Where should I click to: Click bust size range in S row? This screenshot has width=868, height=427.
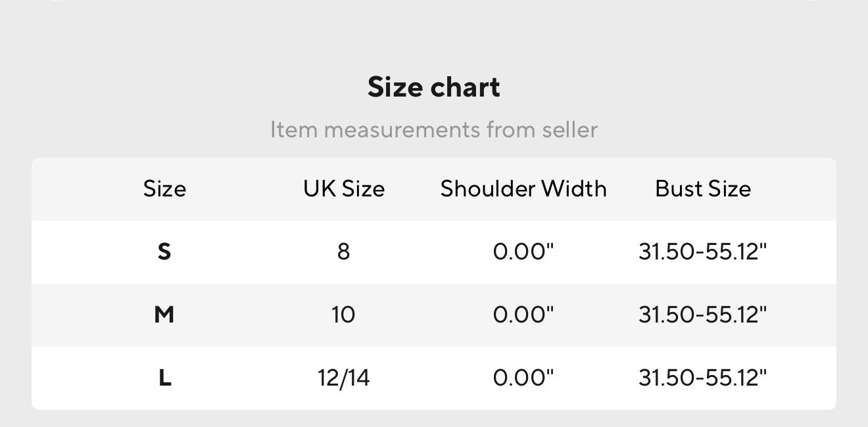click(x=702, y=252)
